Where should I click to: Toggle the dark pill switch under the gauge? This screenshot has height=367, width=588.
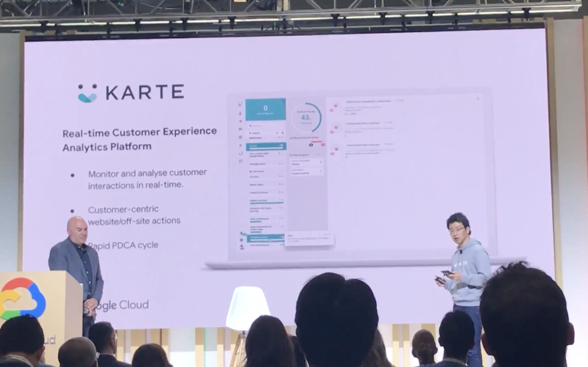(311, 145)
